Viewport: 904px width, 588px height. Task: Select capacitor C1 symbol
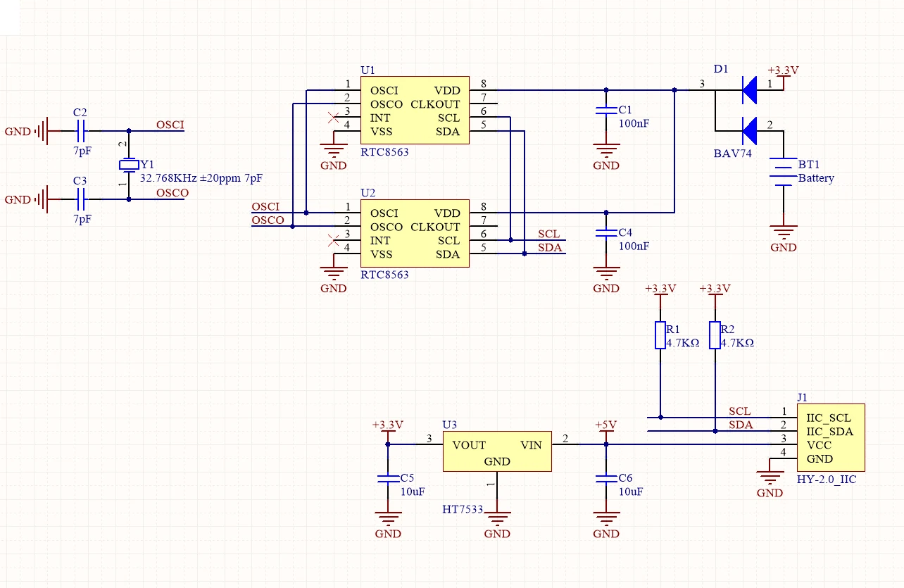tap(606, 111)
